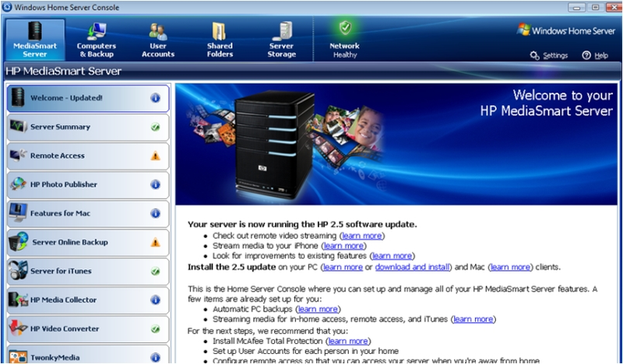The width and height of the screenshot is (623, 364).
Task: Open Features for Mac sidebar item
Action: pos(88,214)
